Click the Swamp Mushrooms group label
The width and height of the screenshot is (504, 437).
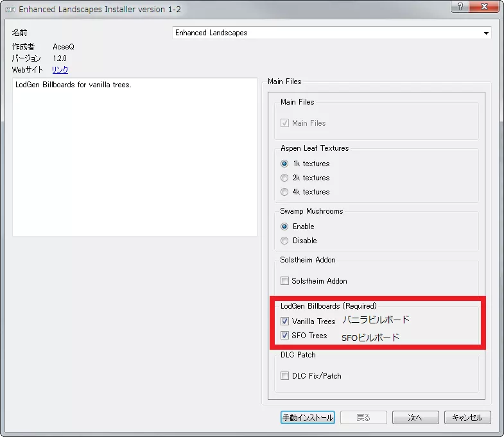click(311, 211)
